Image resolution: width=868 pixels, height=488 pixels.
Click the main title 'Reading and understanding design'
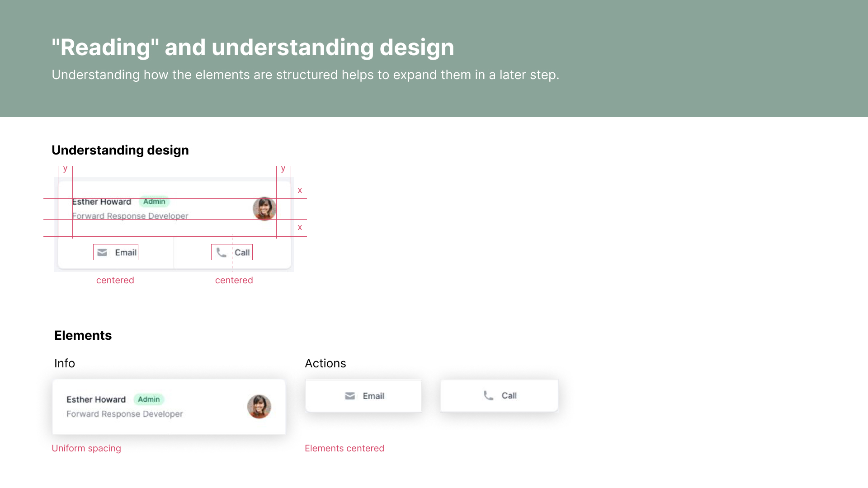tap(253, 47)
